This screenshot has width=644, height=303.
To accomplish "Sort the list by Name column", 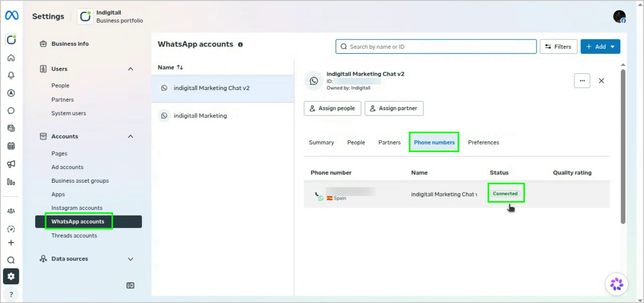I will point(170,68).
